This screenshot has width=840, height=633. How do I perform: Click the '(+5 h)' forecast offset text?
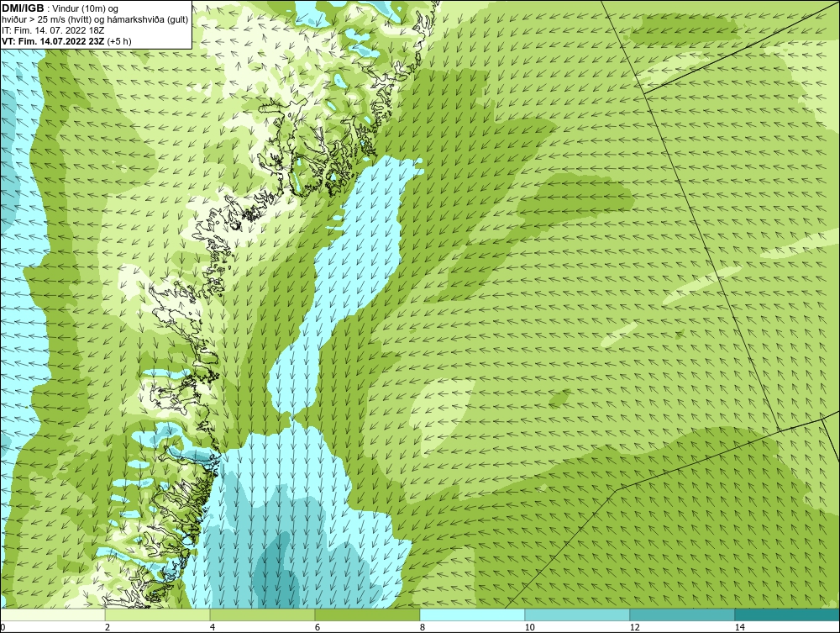(x=119, y=41)
